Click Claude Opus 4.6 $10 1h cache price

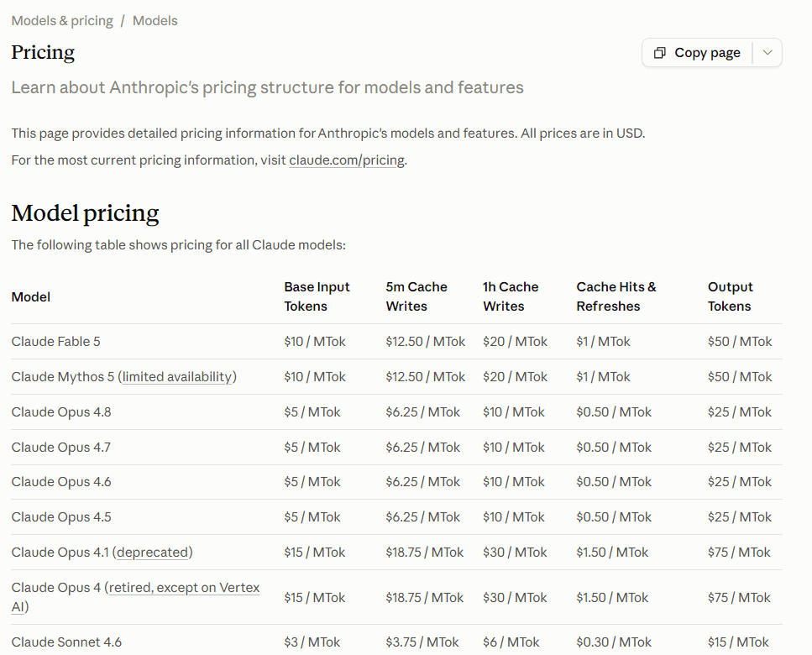pyautogui.click(x=514, y=482)
